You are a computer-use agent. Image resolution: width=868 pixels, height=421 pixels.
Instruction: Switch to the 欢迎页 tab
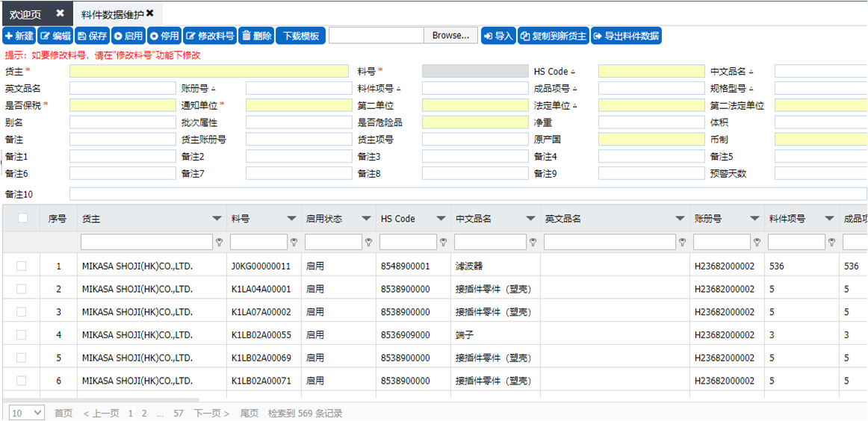point(25,13)
